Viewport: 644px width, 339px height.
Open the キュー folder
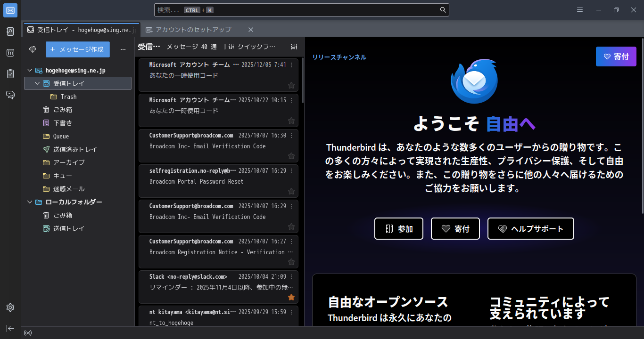point(78,176)
